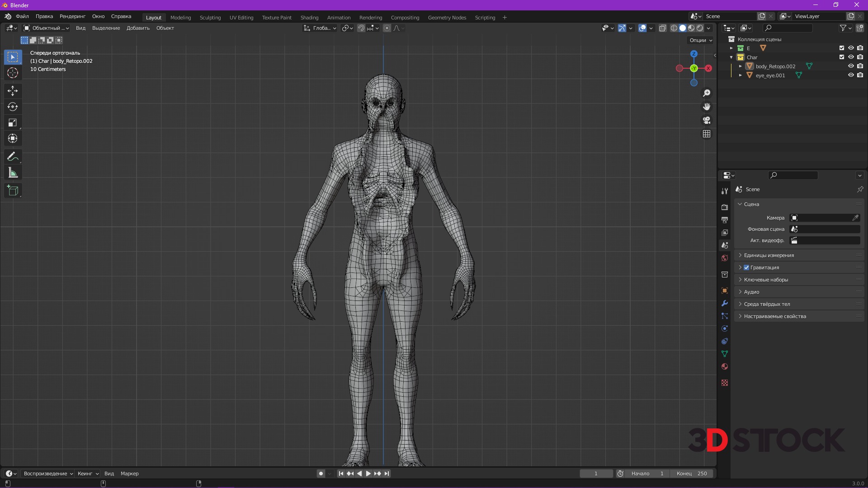
Task: Click the Конец frame field
Action: pyautogui.click(x=692, y=474)
